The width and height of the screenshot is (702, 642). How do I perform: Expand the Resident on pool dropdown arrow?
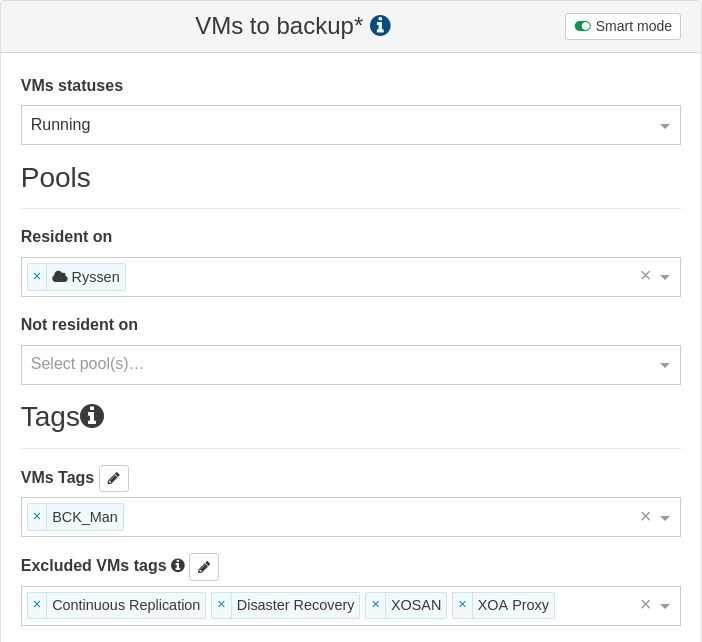click(x=664, y=277)
